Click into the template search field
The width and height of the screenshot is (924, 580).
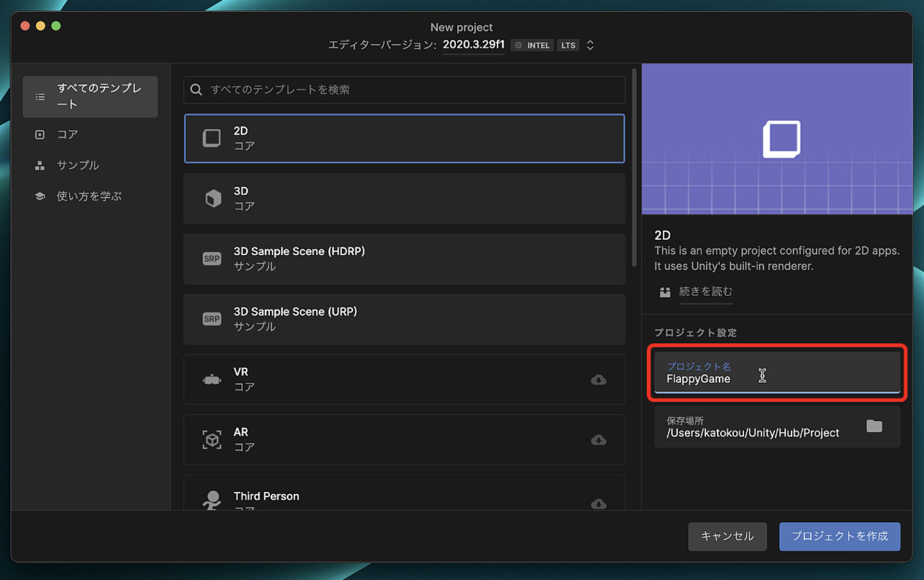404,90
